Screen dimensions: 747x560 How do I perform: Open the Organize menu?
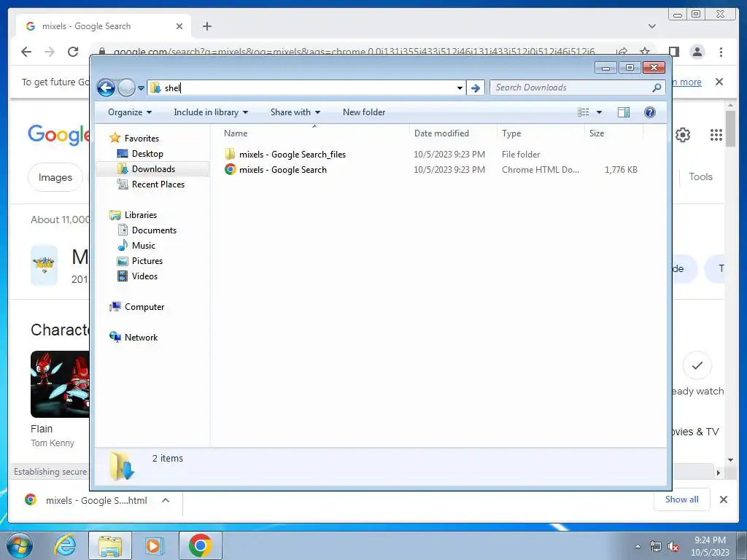(x=130, y=112)
